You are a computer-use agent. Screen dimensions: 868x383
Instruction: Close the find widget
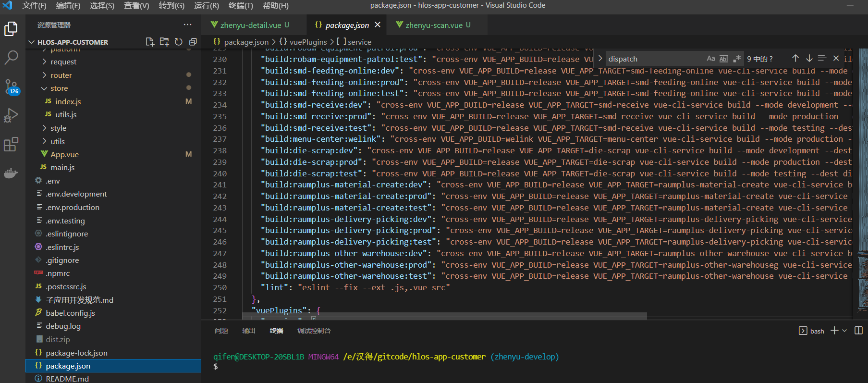[x=836, y=58]
